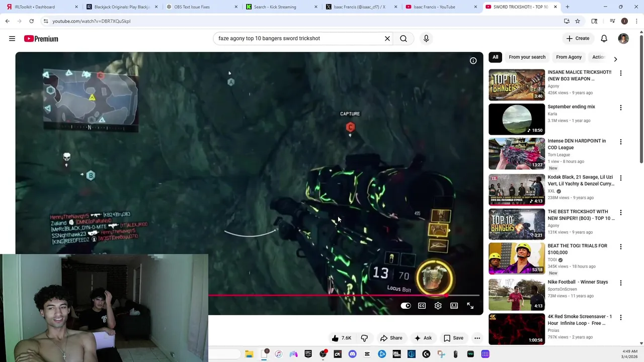Open options for INSANE MALICE TRICKSHOT video
The image size is (644, 362).
(620, 73)
